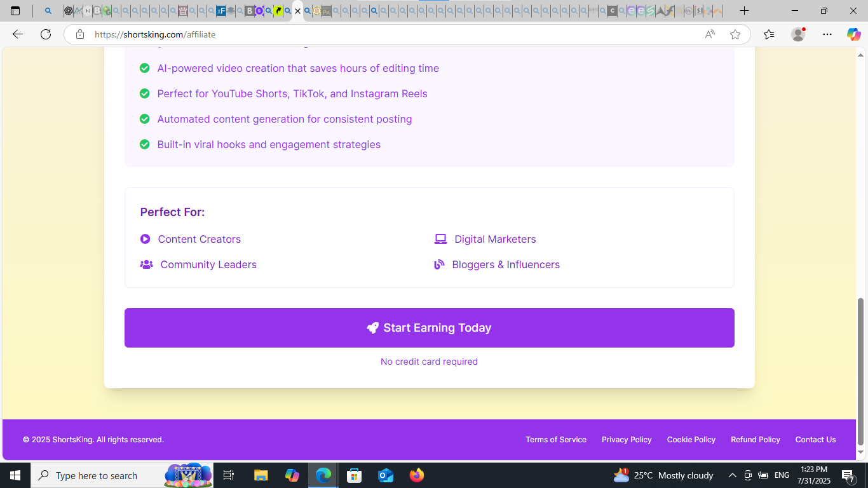Open the Refund Policy link
This screenshot has height=488, width=868.
coord(756,440)
